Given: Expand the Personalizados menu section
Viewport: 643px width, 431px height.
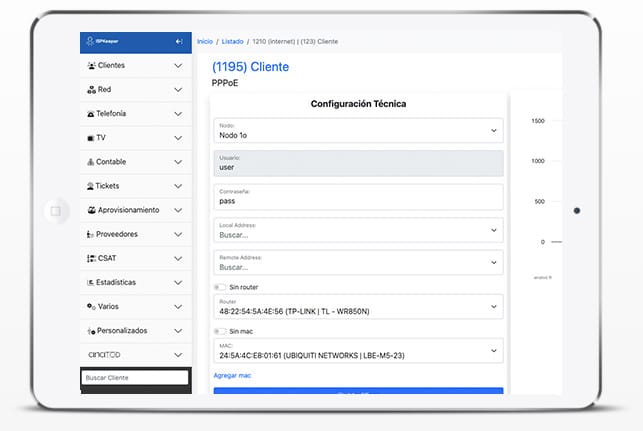Looking at the screenshot, I should pyautogui.click(x=178, y=330).
